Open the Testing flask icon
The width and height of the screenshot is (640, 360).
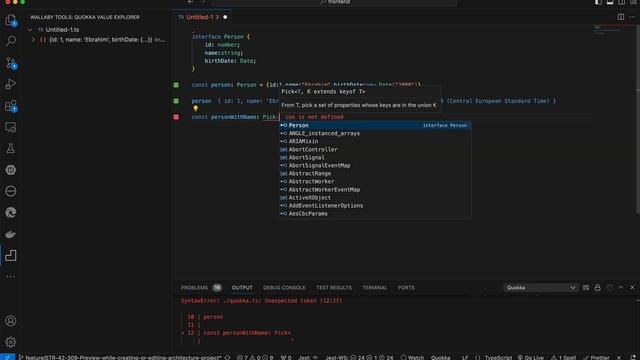tap(11, 148)
